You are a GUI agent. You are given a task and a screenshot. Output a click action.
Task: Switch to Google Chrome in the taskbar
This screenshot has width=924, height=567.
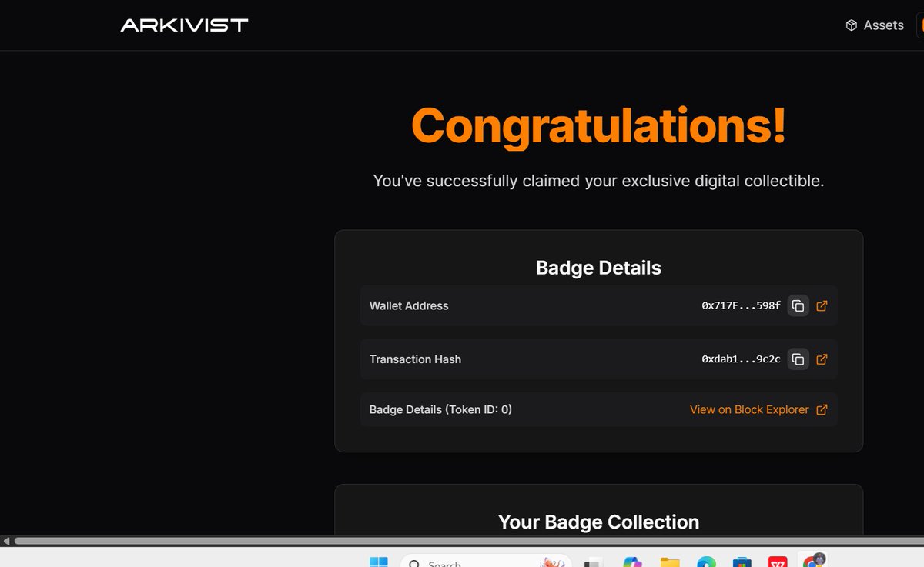click(x=813, y=560)
